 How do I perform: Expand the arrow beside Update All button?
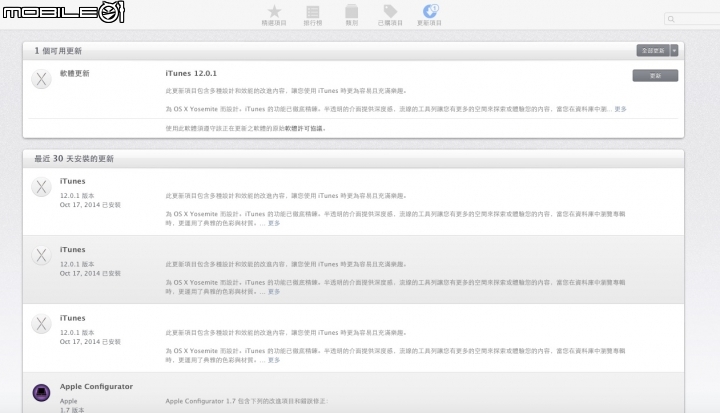pos(674,51)
